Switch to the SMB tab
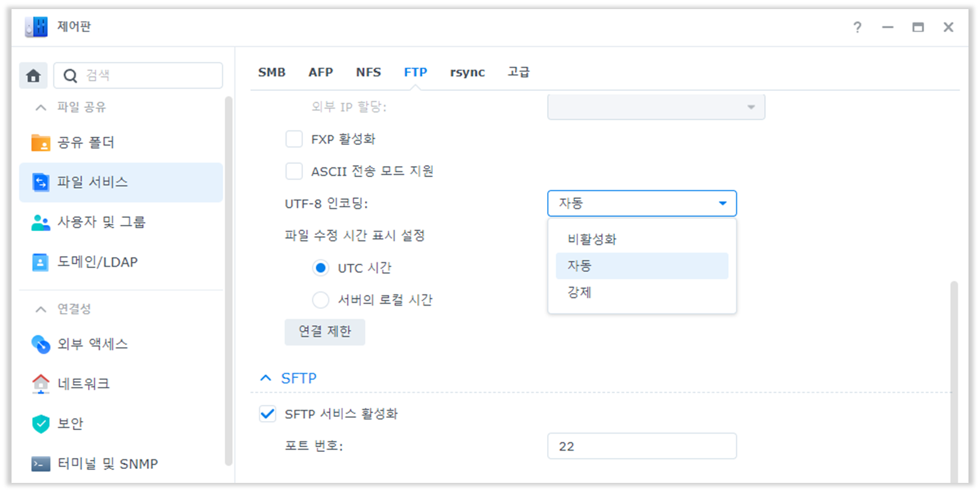Viewport: 980px width, 492px height. tap(271, 72)
